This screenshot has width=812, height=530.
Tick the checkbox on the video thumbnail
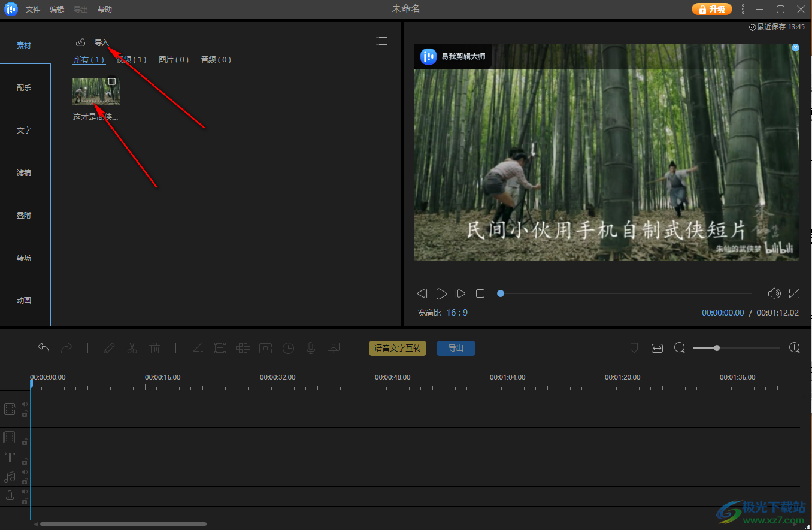[111, 82]
